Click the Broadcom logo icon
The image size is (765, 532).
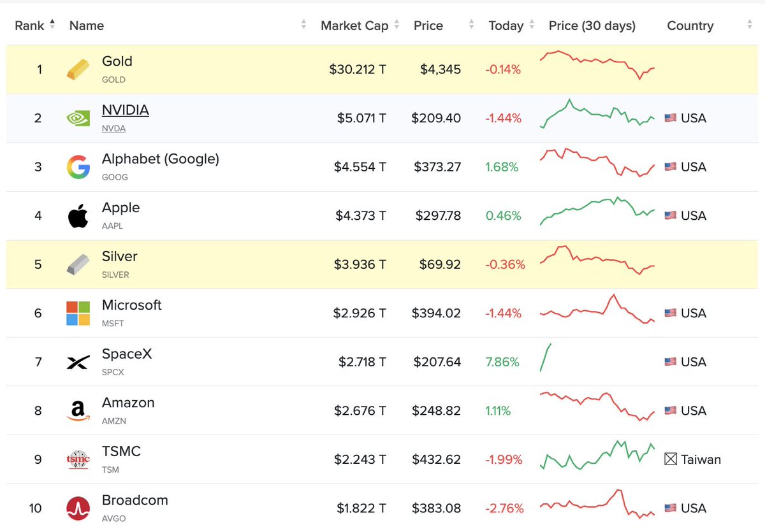click(78, 508)
